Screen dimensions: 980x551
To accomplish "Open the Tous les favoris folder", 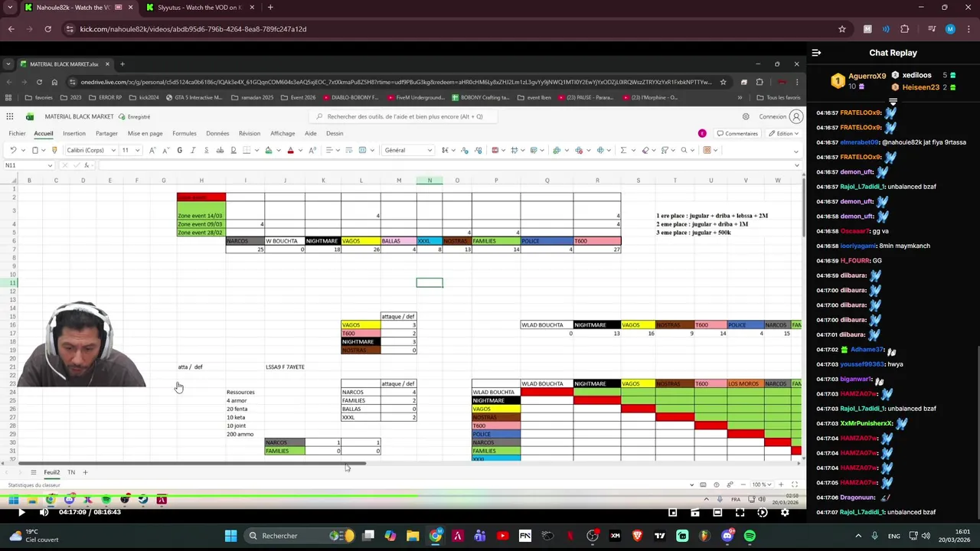I will [778, 97].
